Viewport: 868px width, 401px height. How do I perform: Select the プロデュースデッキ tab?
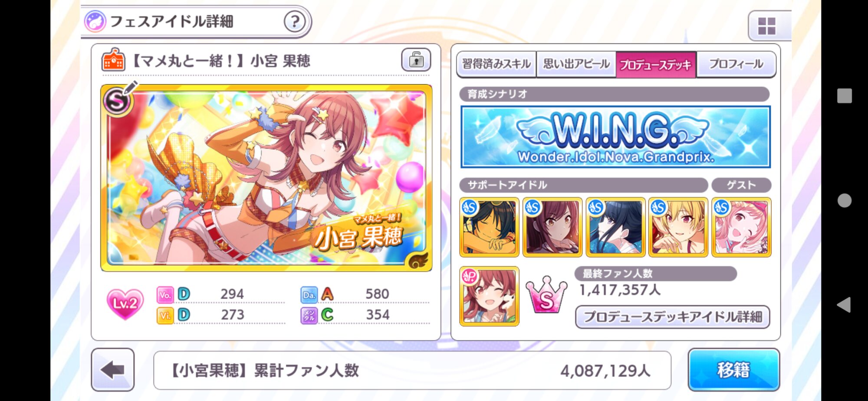point(655,65)
